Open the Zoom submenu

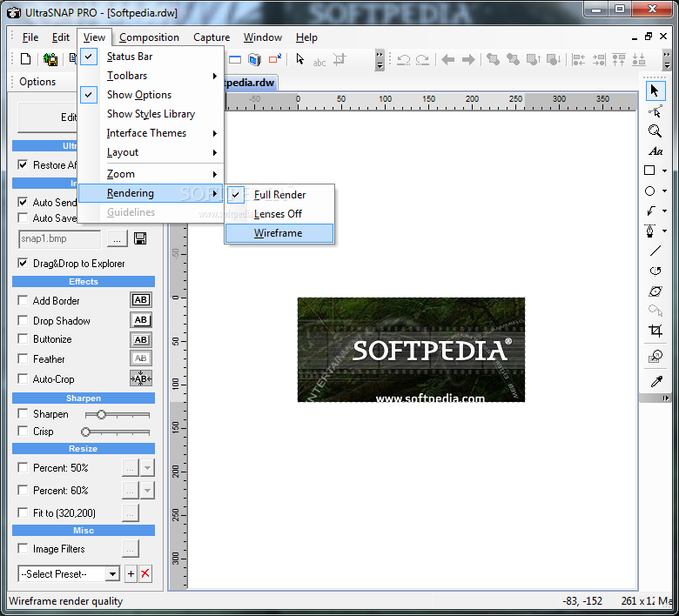[x=151, y=174]
